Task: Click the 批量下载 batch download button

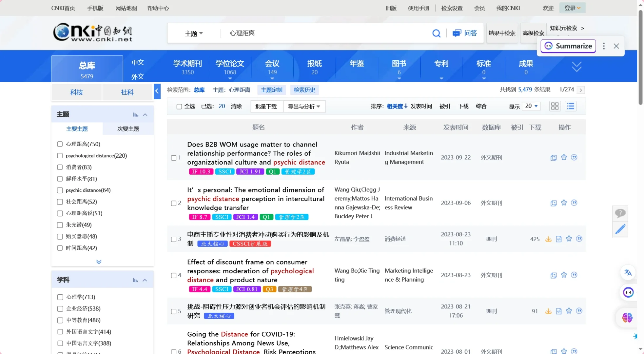Action: pyautogui.click(x=266, y=106)
